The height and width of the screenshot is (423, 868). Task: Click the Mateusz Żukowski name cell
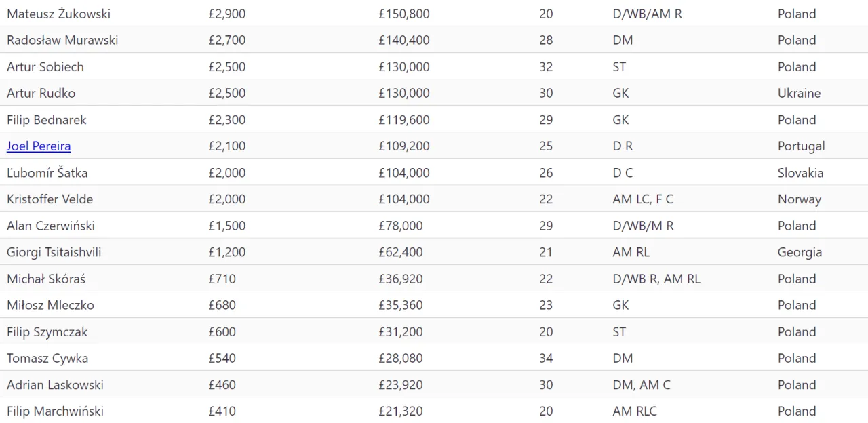58,14
